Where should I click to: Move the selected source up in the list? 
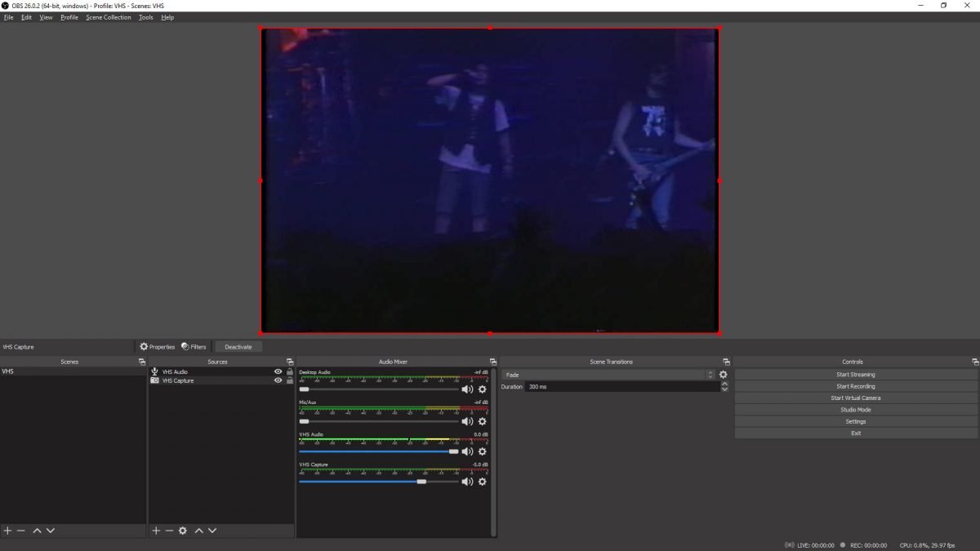[x=198, y=531]
